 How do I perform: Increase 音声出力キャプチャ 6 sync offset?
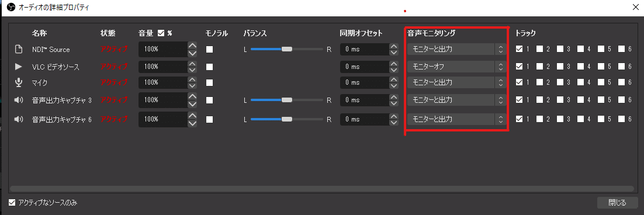pos(394,116)
